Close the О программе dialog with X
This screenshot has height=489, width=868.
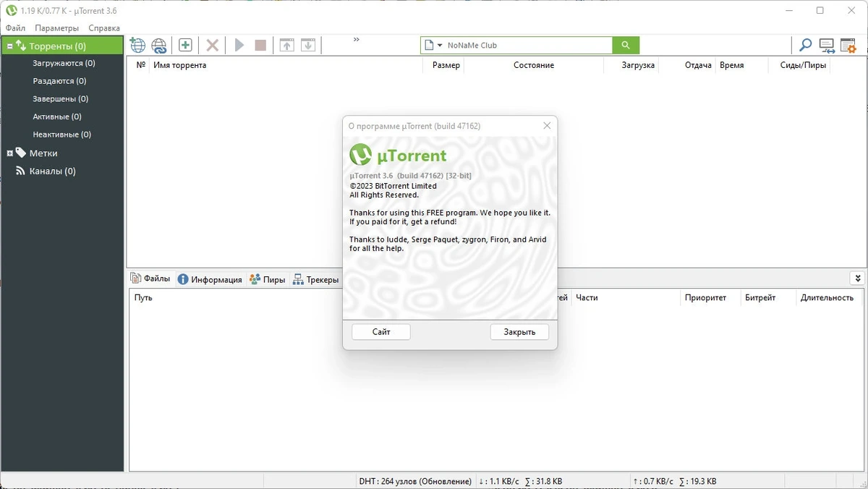point(547,126)
